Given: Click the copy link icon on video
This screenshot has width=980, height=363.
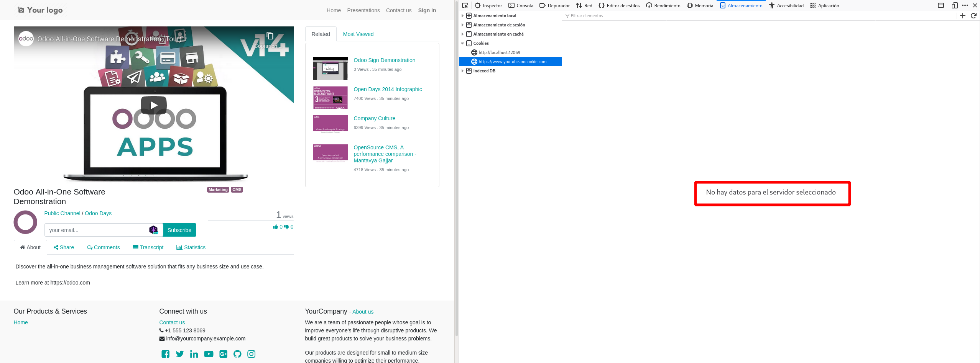Looking at the screenshot, I should pyautogui.click(x=270, y=36).
